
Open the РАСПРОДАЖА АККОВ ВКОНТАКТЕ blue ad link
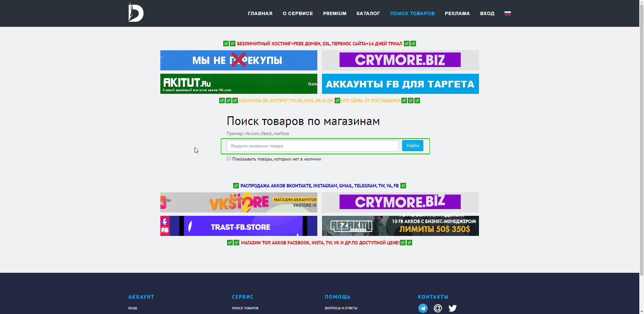pos(320,186)
